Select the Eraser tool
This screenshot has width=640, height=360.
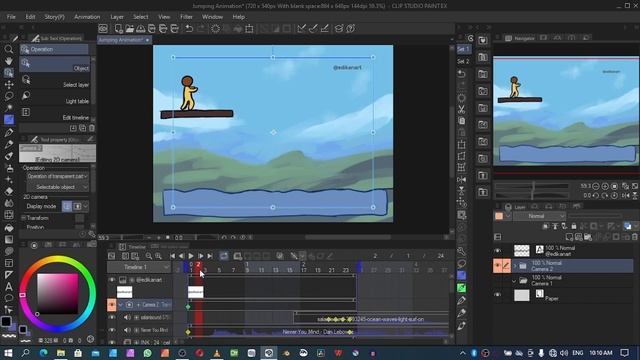8,191
